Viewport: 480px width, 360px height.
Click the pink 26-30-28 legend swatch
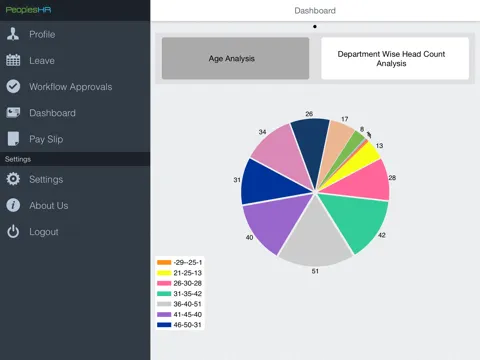point(164,283)
